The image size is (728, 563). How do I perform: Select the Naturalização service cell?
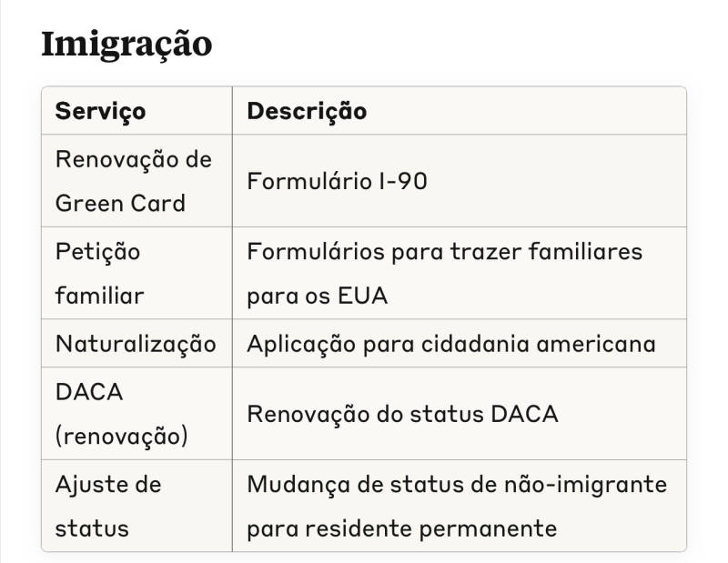(x=136, y=344)
